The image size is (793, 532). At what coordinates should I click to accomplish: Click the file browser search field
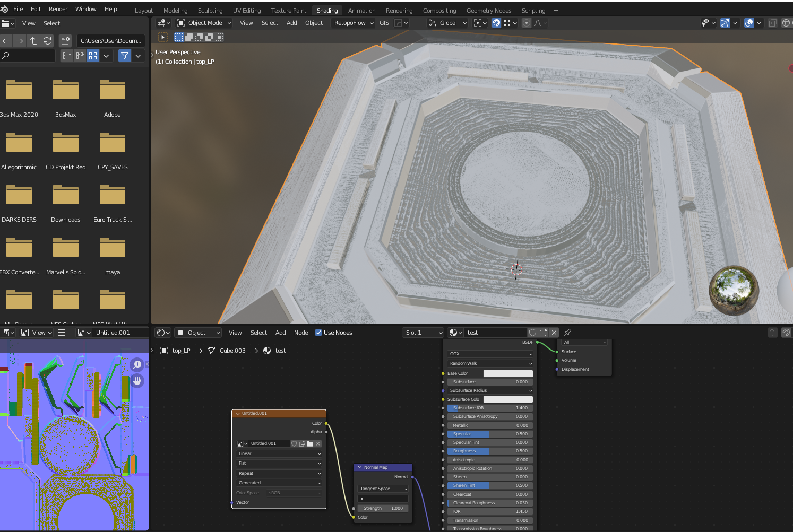pos(29,56)
